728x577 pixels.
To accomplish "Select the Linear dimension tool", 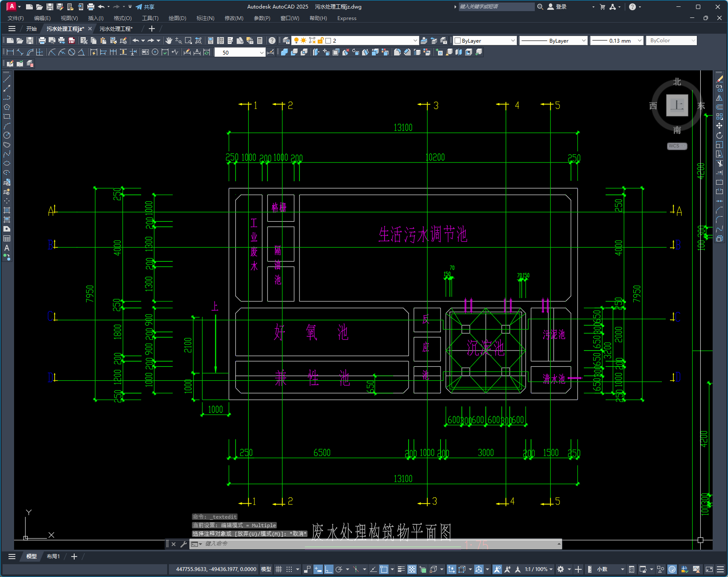I will pyautogui.click(x=10, y=52).
